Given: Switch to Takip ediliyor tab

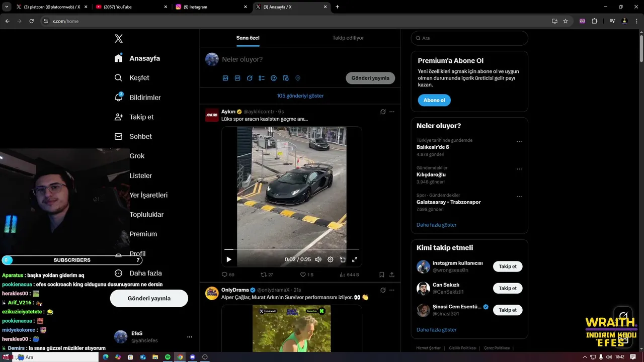Looking at the screenshot, I should (x=348, y=38).
